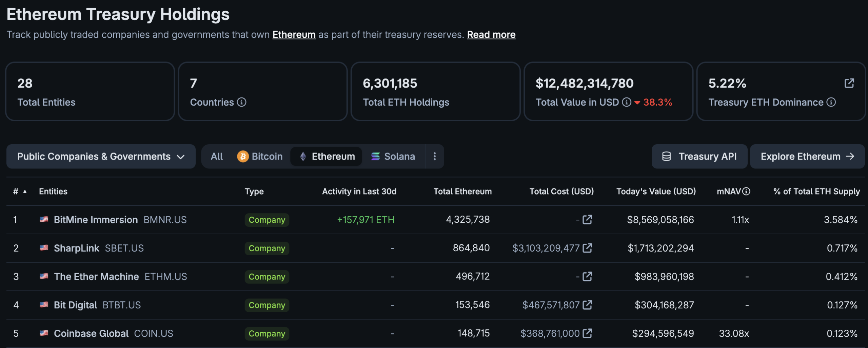Screen dimensions: 868x348
Task: Click the US flag icon beside Coinbase Global
Action: point(44,333)
